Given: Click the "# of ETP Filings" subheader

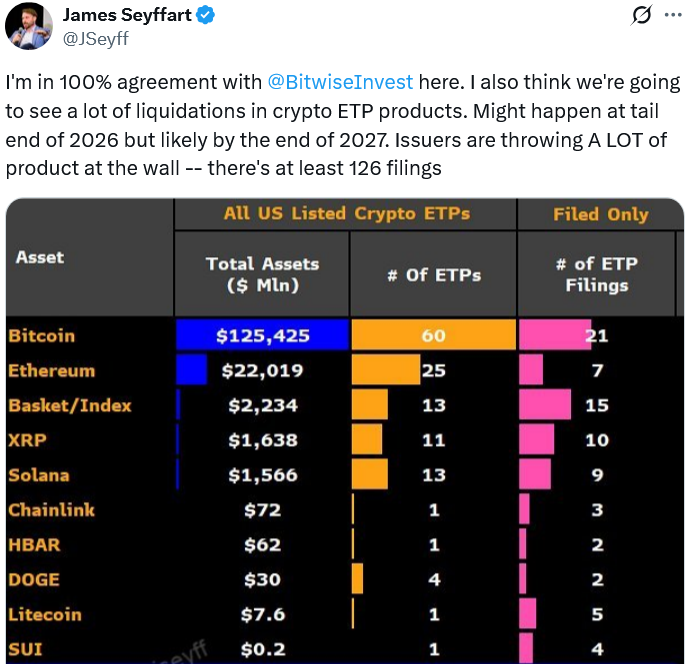Looking at the screenshot, I should click(x=596, y=274).
